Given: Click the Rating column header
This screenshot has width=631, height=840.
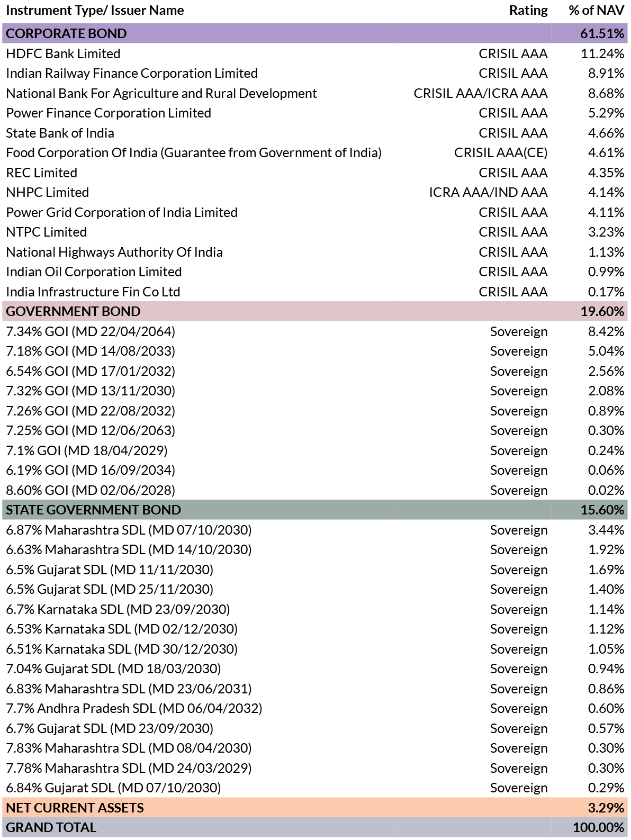Looking at the screenshot, I should coord(528,11).
